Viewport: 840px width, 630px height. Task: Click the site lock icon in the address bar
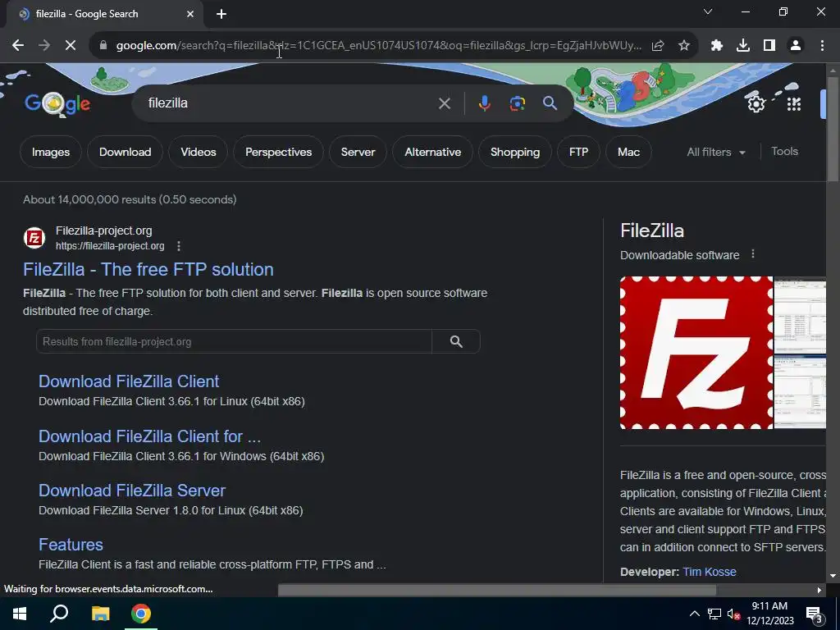pos(103,46)
